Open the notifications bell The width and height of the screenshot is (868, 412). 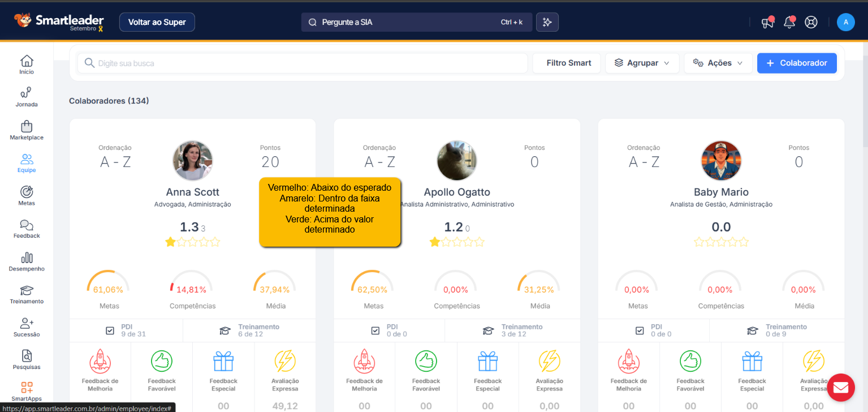click(789, 23)
